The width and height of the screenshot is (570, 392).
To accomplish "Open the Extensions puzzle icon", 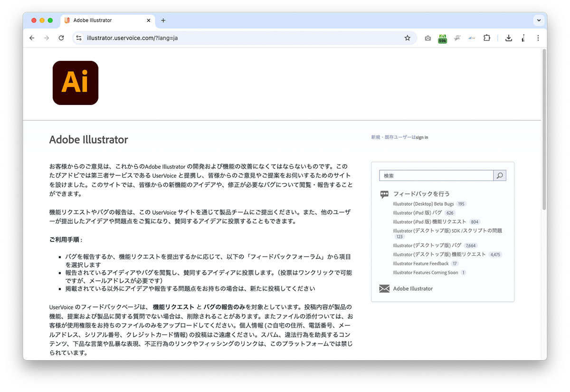I will [x=487, y=38].
